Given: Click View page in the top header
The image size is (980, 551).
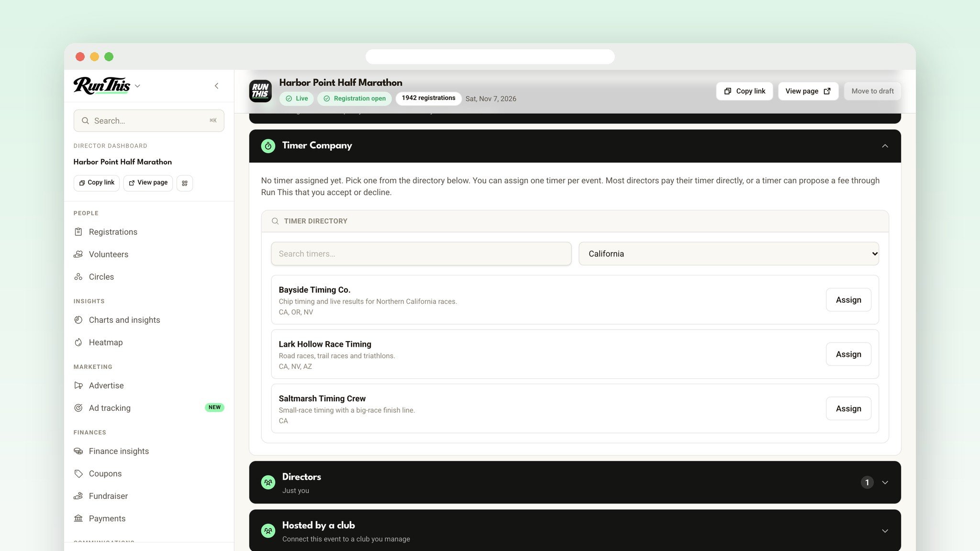Looking at the screenshot, I should [x=808, y=91].
